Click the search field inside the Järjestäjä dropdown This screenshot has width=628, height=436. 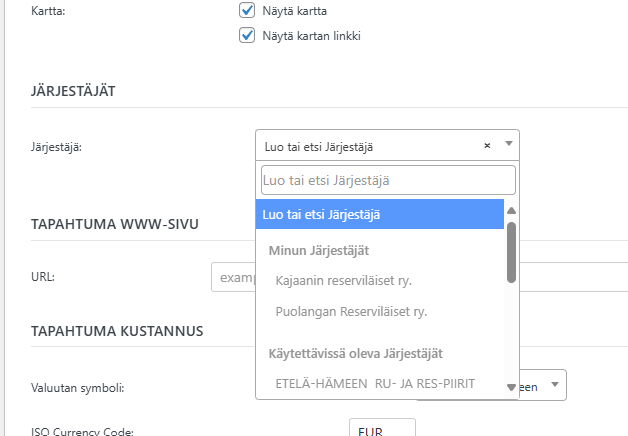click(387, 180)
